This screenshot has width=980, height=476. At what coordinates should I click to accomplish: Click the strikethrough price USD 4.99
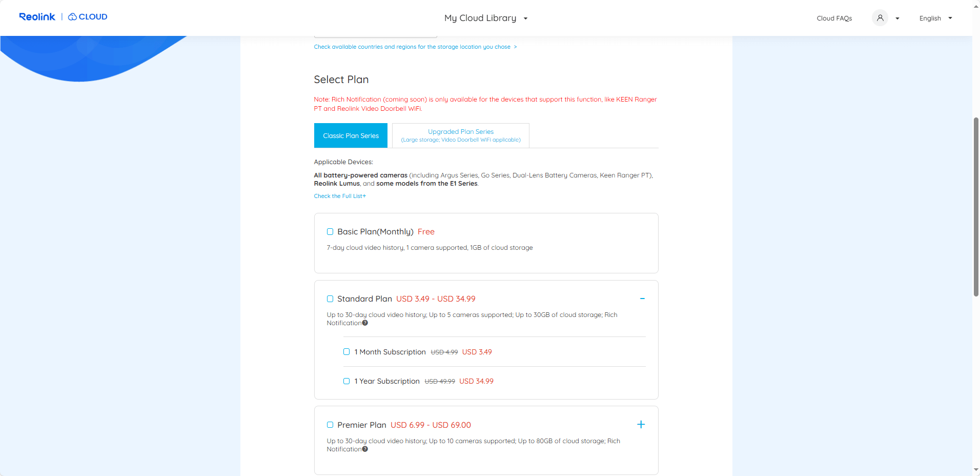444,352
